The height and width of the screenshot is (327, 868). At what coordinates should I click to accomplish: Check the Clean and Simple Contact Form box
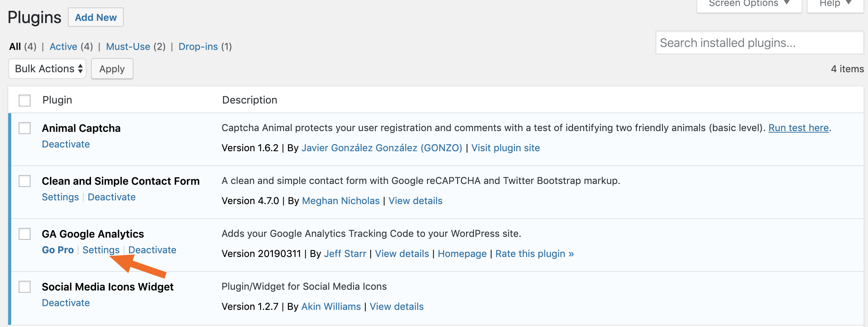coord(25,181)
